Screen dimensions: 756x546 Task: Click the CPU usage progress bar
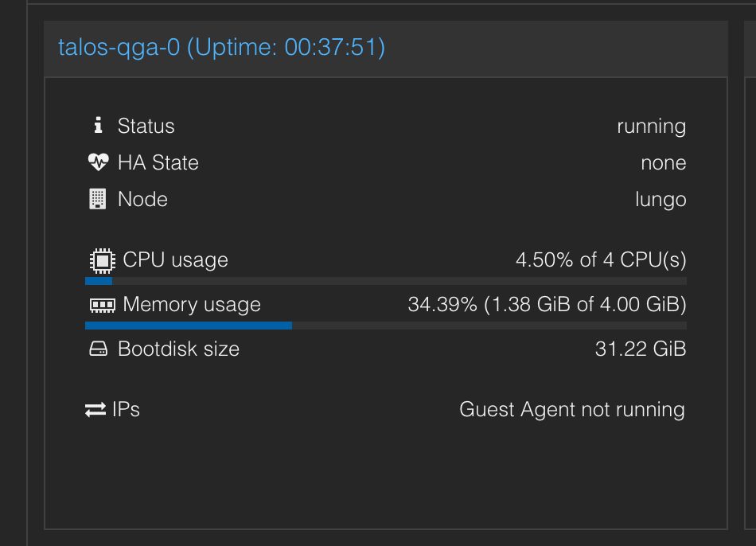(x=386, y=281)
